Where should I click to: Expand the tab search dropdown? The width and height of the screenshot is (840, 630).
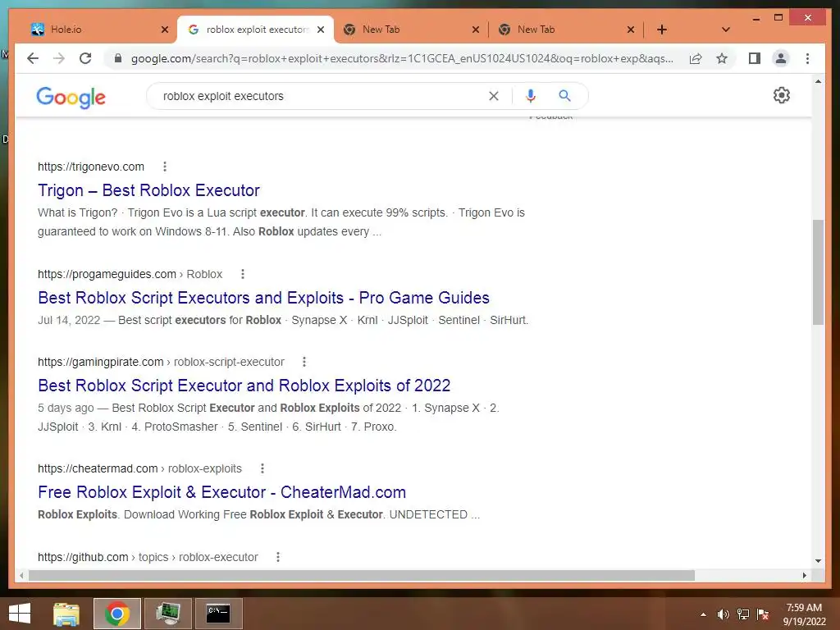click(726, 30)
